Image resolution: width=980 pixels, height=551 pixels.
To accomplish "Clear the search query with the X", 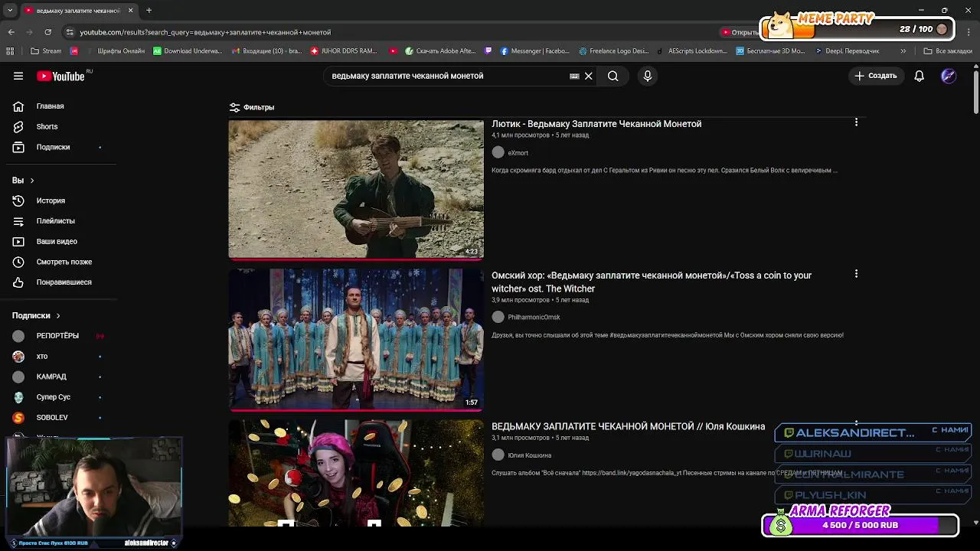I will click(588, 76).
